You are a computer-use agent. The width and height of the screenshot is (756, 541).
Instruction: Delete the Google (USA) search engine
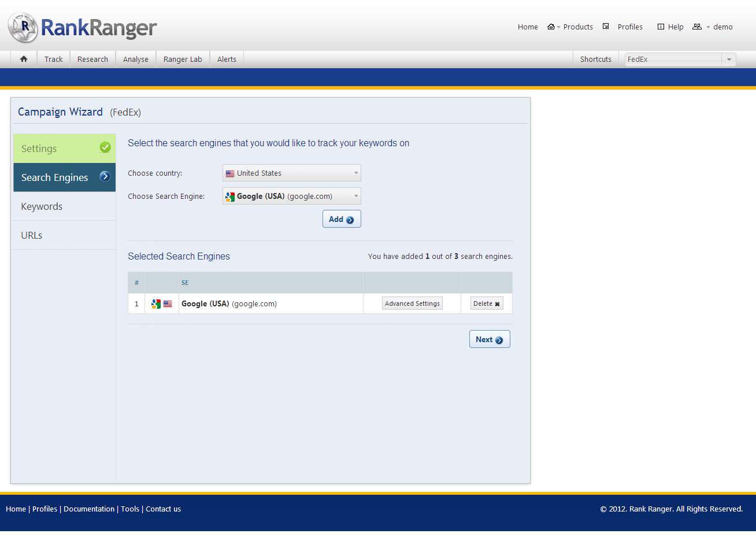[487, 303]
